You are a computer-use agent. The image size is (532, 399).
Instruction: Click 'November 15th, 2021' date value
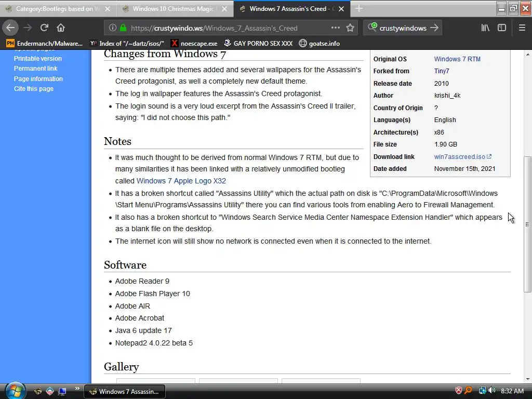click(x=464, y=169)
